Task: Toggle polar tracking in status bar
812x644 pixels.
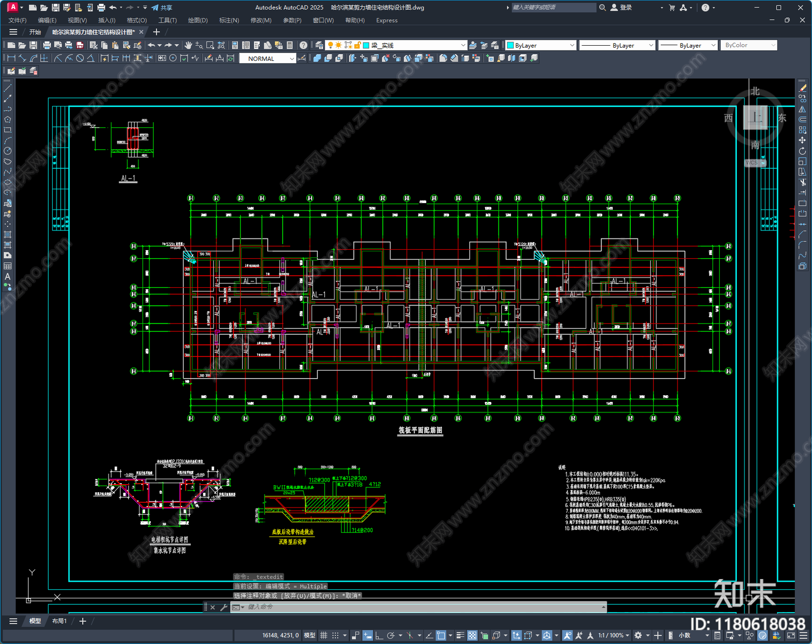Action: click(x=391, y=635)
